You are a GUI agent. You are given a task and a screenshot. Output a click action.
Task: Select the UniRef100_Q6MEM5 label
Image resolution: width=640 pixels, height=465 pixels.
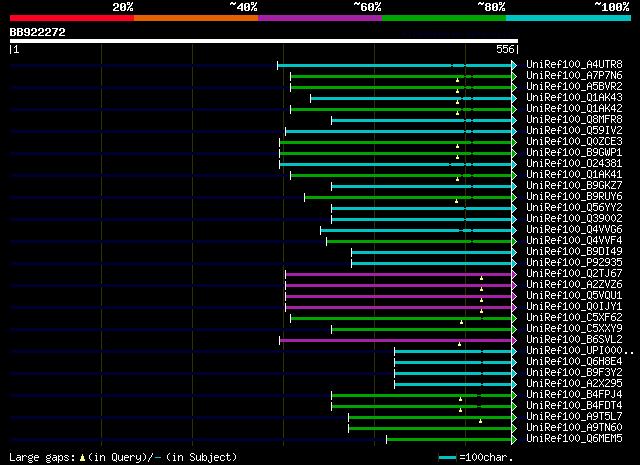coord(574,439)
